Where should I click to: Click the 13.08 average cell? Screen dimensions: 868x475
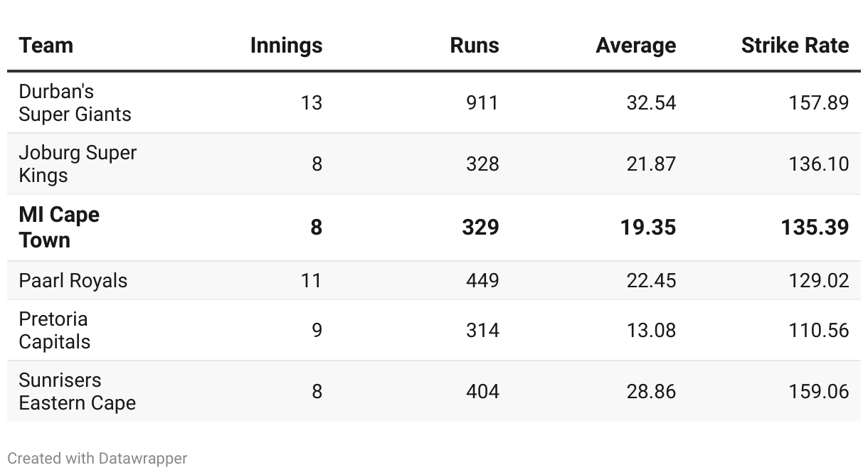[651, 331]
